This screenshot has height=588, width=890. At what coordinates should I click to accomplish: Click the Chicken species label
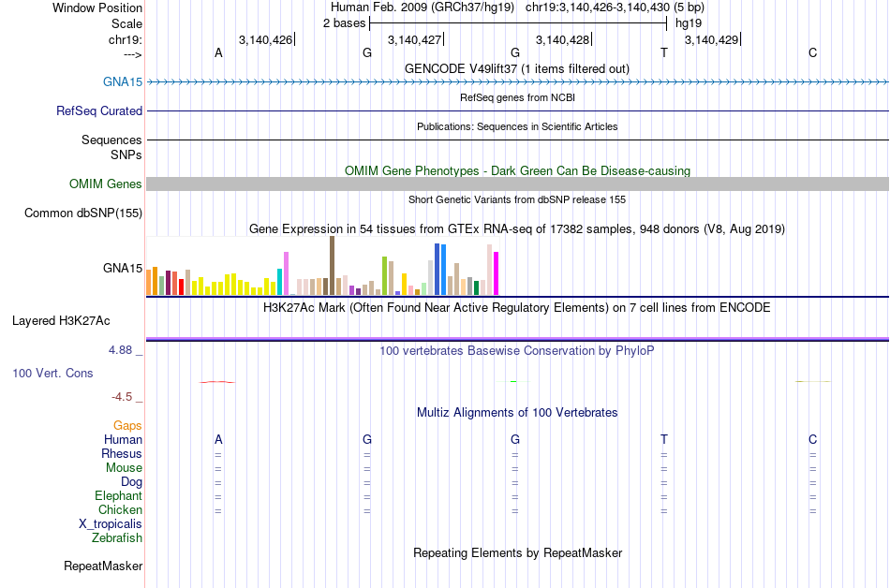click(x=120, y=509)
